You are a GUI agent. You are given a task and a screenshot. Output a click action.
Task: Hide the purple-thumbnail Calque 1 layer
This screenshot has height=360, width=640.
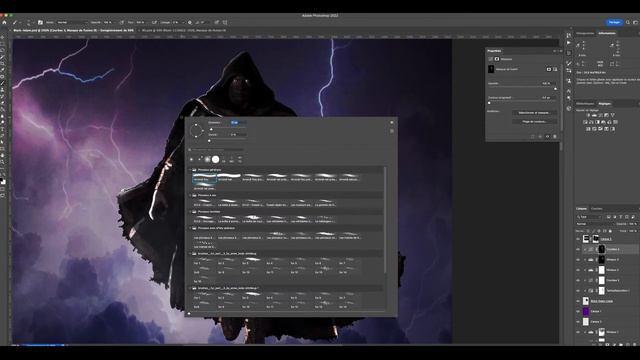578,311
